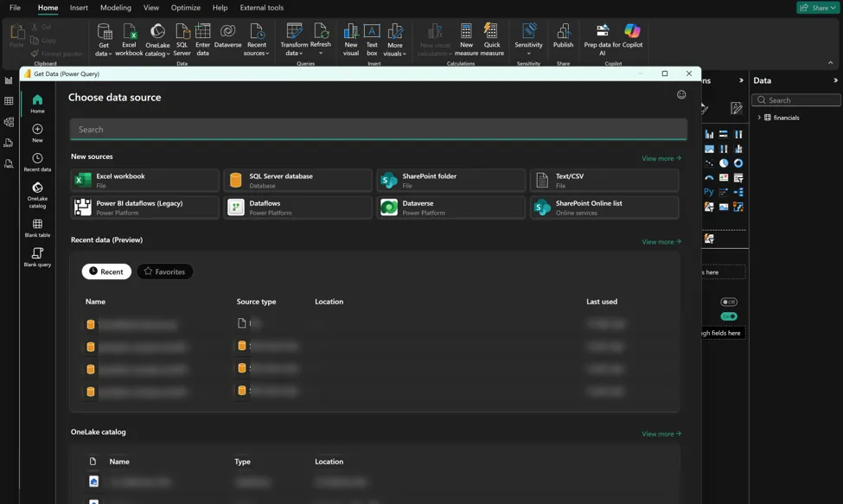Expand the financials table
Viewport: 843px width, 504px height.
[759, 117]
